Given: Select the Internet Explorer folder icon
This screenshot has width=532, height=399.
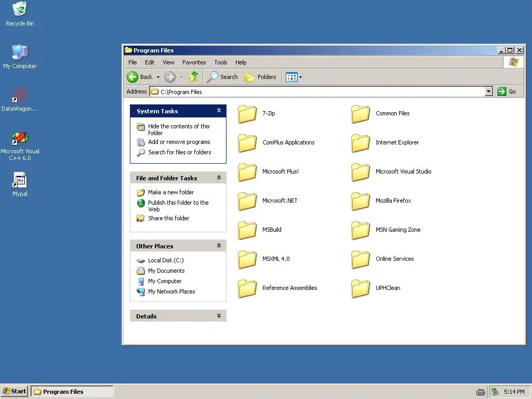Looking at the screenshot, I should pos(361,143).
